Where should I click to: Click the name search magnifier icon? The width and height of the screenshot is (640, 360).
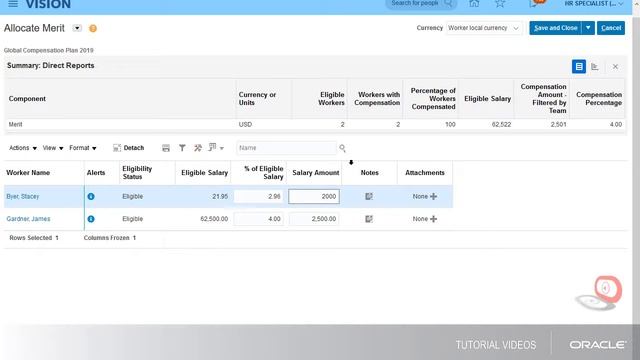(x=342, y=148)
